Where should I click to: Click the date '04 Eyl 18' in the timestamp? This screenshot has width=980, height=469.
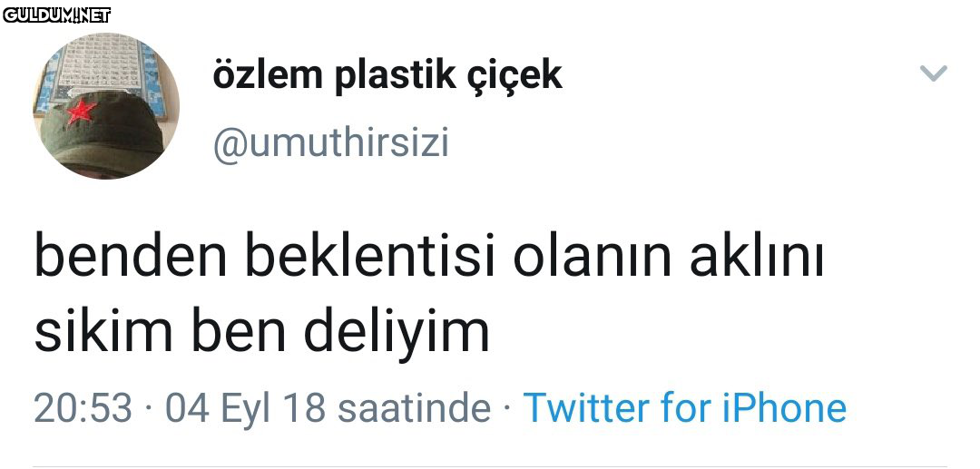click(x=246, y=408)
